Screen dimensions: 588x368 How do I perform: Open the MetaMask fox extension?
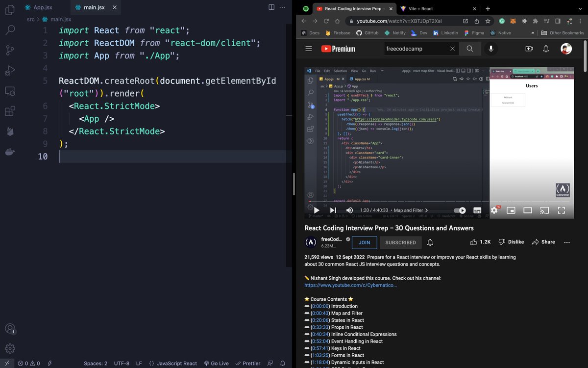pyautogui.click(x=513, y=21)
